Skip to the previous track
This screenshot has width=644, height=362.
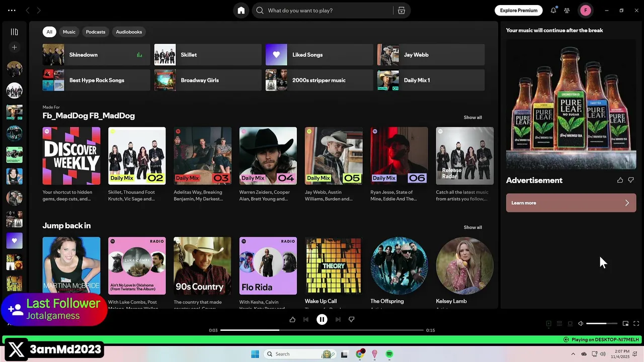coord(306,319)
